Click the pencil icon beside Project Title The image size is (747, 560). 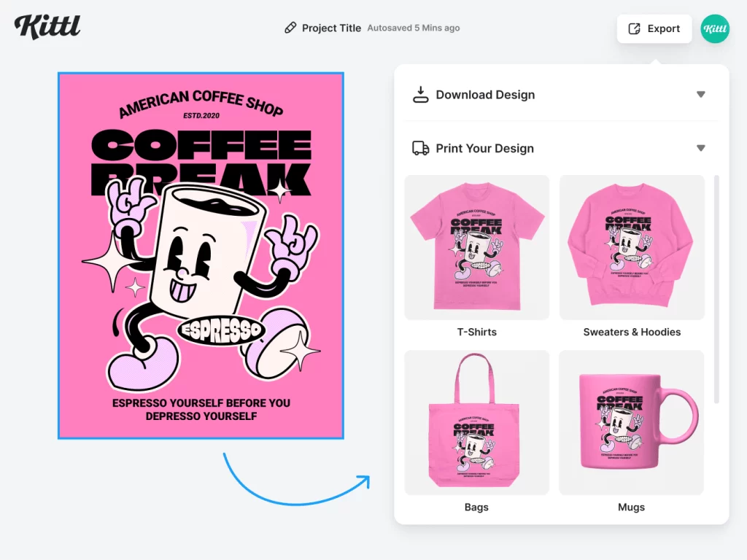290,28
